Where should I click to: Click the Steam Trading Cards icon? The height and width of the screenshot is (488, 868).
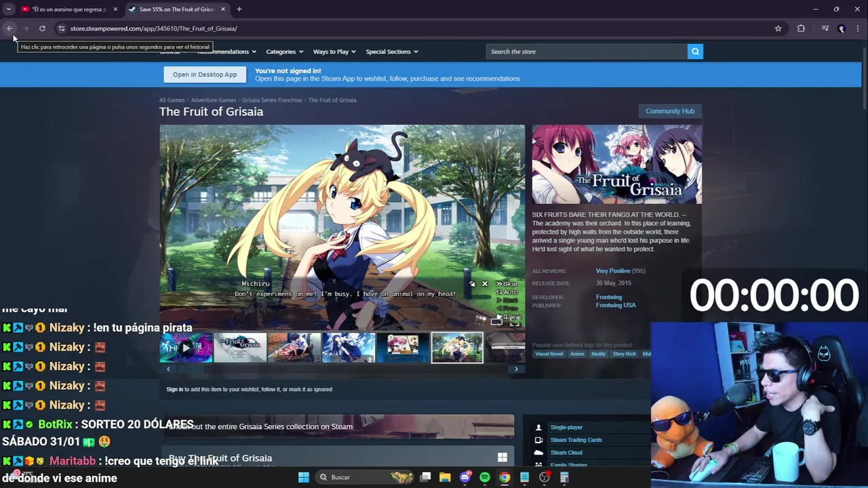(538, 440)
